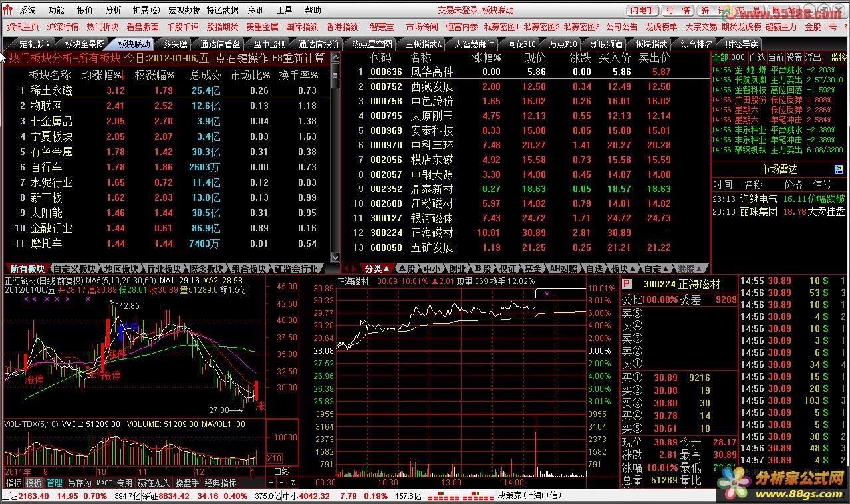Screen dimensions: 850x504
Task: Switch to the 地区板块 sector tab
Action: point(121,269)
